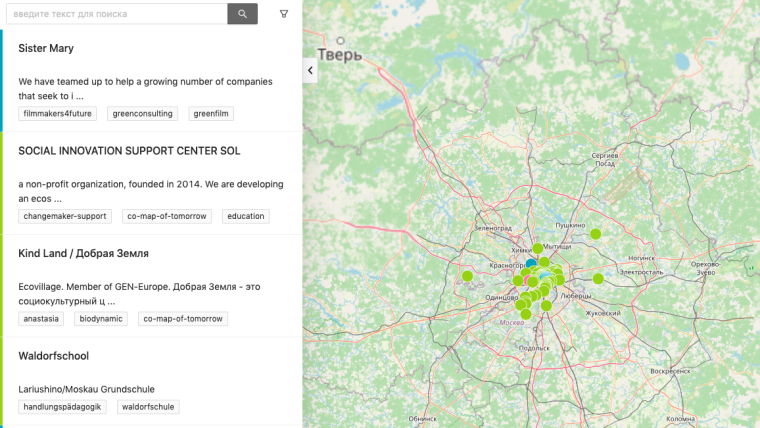
Task: Click the search text input field
Action: click(x=115, y=14)
